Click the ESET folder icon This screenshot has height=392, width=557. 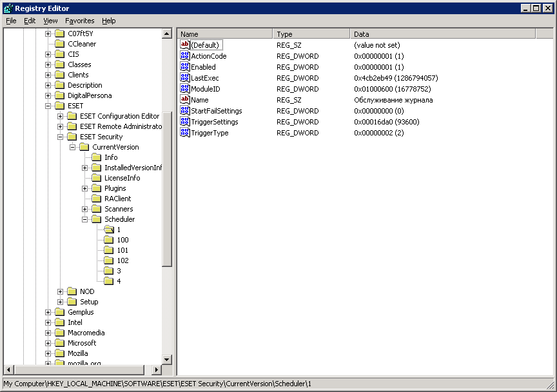(60, 106)
